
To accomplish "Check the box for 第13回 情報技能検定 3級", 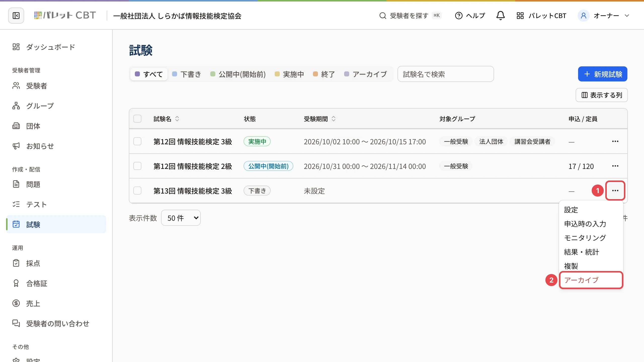I will tap(137, 191).
